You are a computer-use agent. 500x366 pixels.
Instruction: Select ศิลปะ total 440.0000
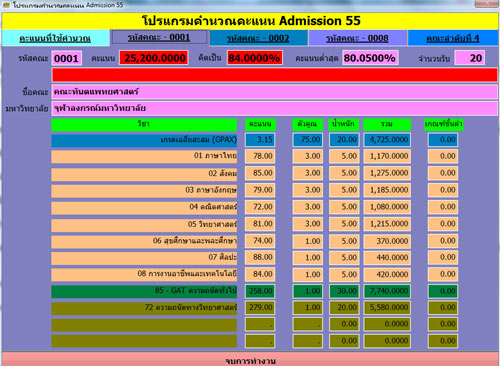tap(387, 257)
